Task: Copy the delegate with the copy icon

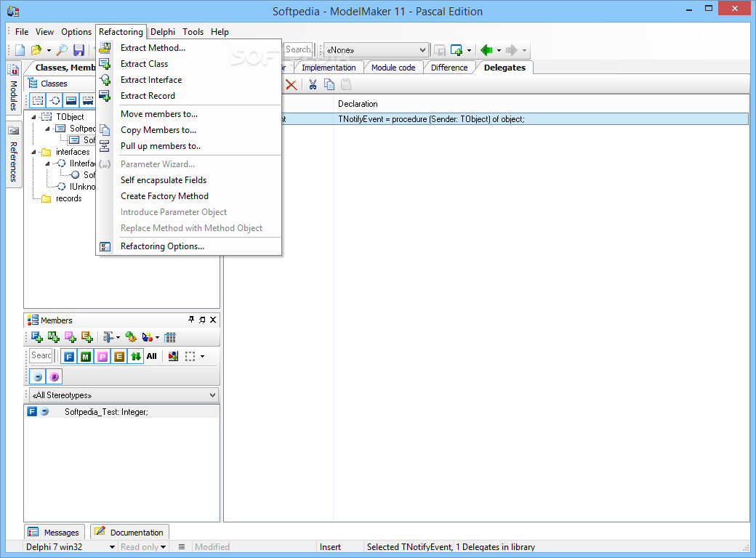Action: [329, 85]
